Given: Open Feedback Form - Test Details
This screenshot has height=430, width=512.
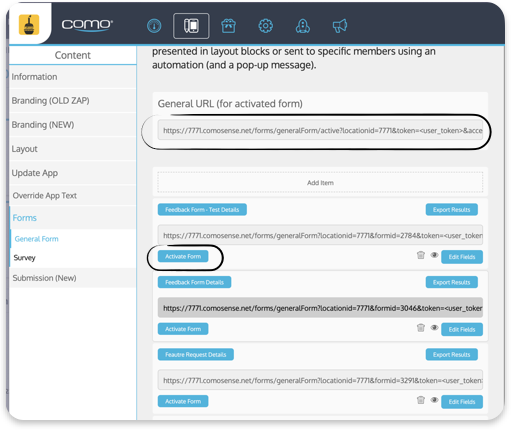Looking at the screenshot, I should pos(202,210).
